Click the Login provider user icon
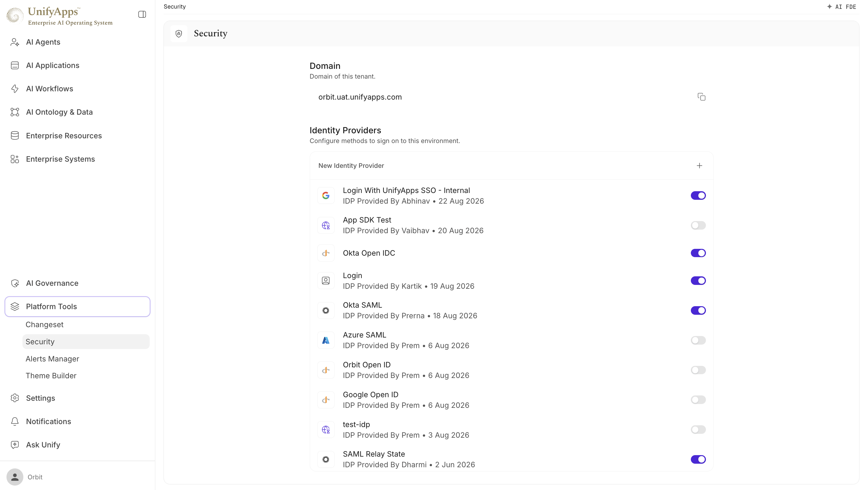868x490 pixels. 326,280
